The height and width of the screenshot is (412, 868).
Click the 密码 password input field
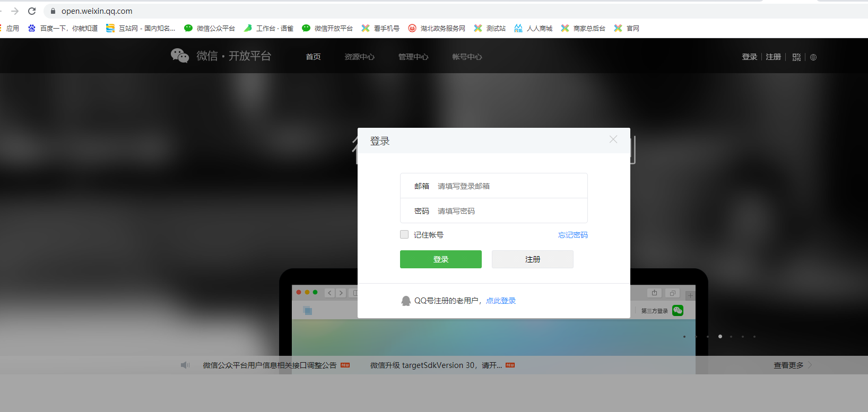(x=494, y=211)
